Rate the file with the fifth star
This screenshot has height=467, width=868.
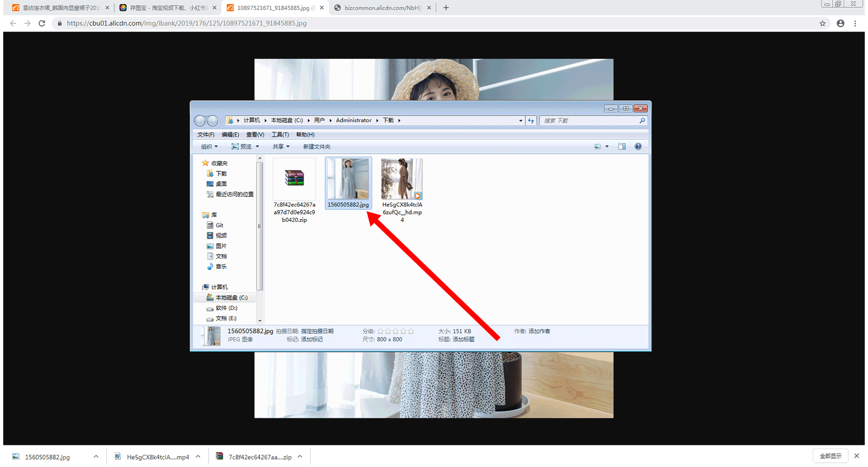411,331
